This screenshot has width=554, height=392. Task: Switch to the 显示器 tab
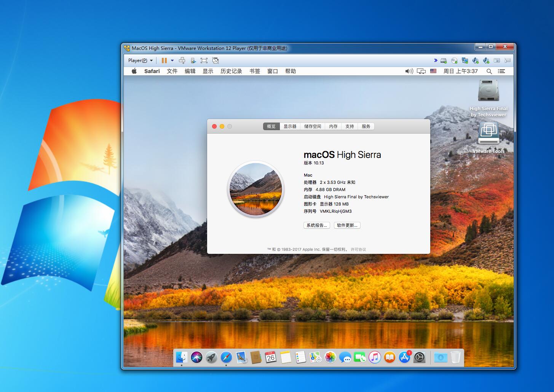click(290, 126)
